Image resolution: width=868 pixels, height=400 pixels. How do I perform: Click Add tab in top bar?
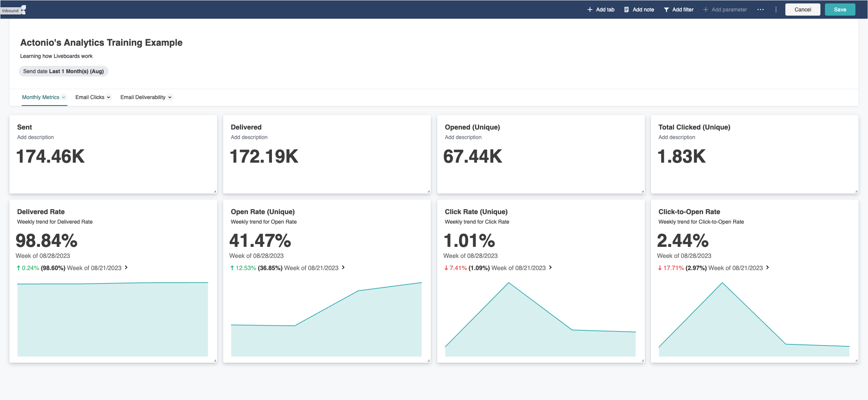click(601, 10)
